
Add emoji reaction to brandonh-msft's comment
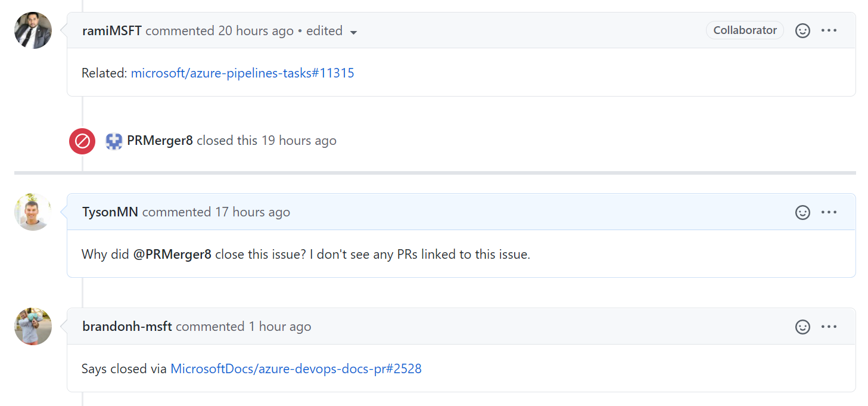coord(802,326)
